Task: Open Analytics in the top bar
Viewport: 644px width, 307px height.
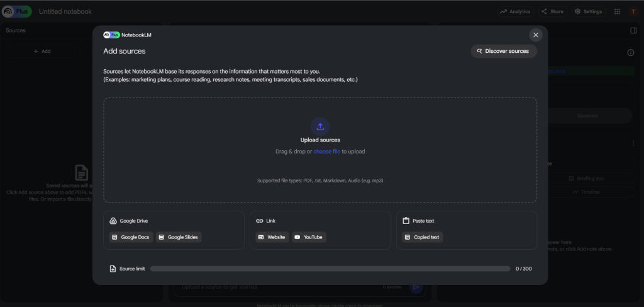Action: coord(515,11)
